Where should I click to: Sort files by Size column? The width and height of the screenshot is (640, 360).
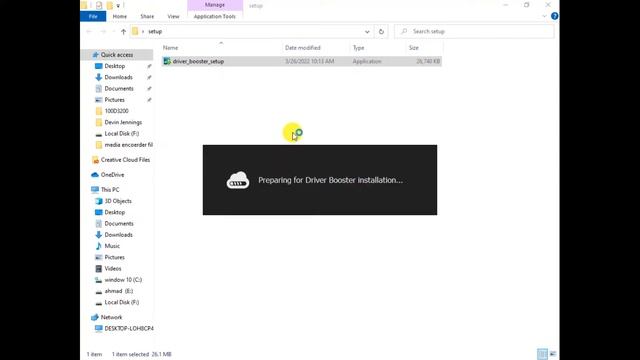[414, 48]
